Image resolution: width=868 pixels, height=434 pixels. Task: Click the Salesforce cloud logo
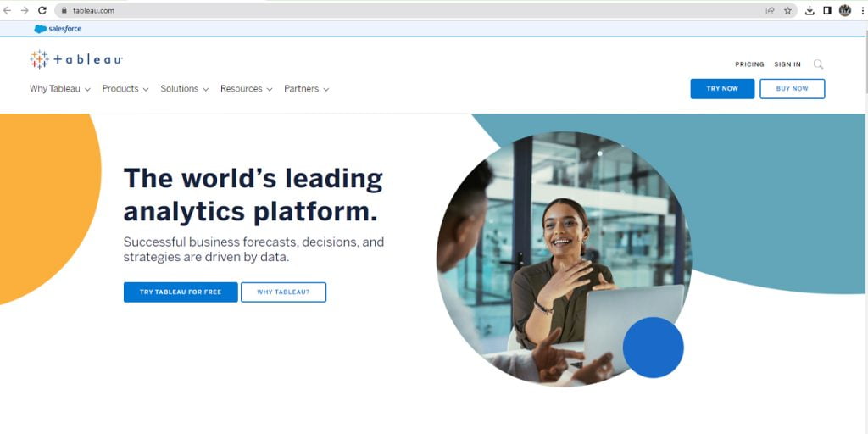[x=58, y=29]
